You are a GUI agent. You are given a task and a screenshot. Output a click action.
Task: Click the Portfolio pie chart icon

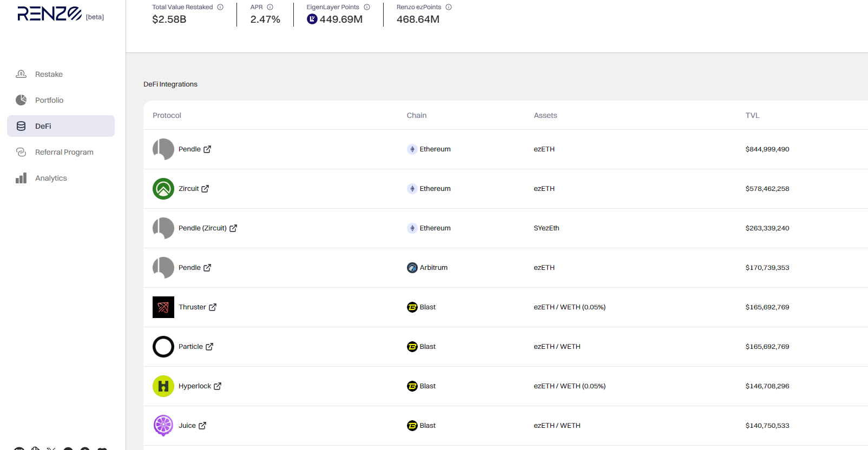[x=21, y=100]
